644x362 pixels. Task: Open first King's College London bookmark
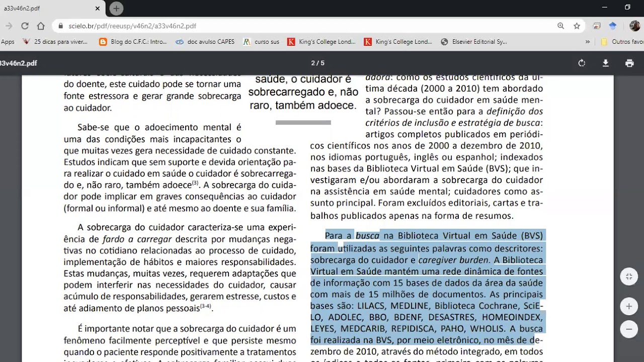(x=321, y=42)
